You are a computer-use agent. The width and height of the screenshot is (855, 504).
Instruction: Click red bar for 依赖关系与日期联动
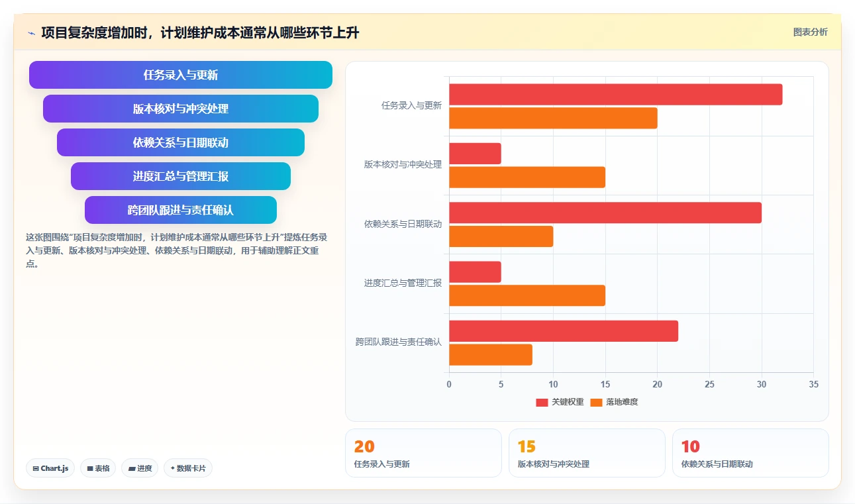pos(605,213)
